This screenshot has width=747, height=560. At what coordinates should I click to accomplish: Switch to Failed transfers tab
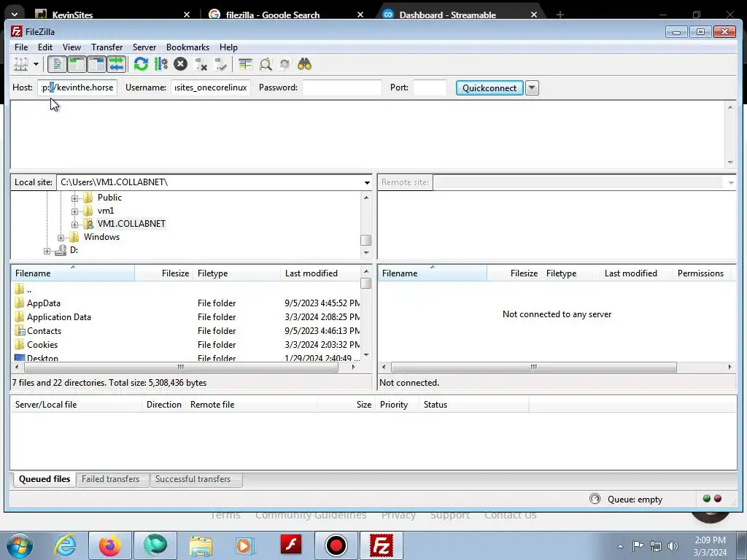(111, 479)
